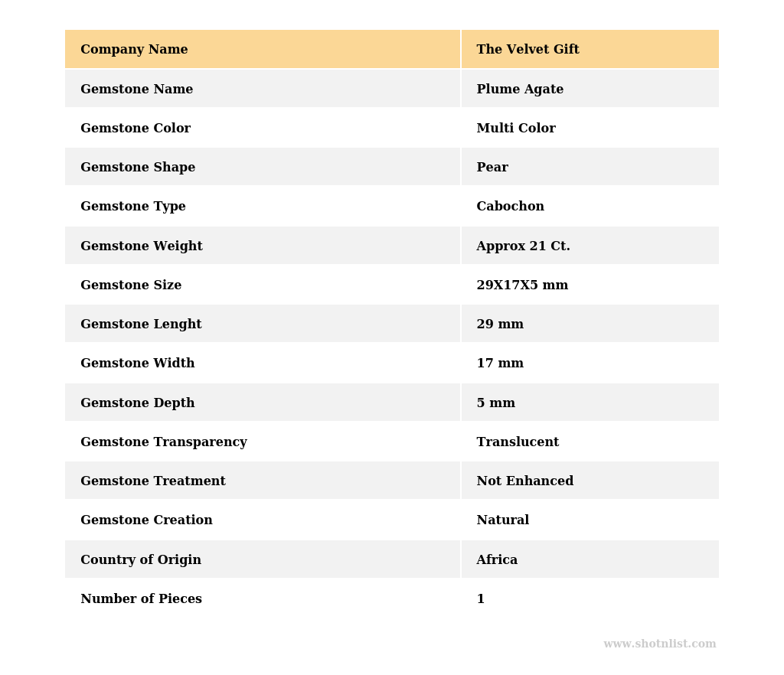784x675 pixels.
Task: Click the Company Name header cell
Action: pos(134,50)
